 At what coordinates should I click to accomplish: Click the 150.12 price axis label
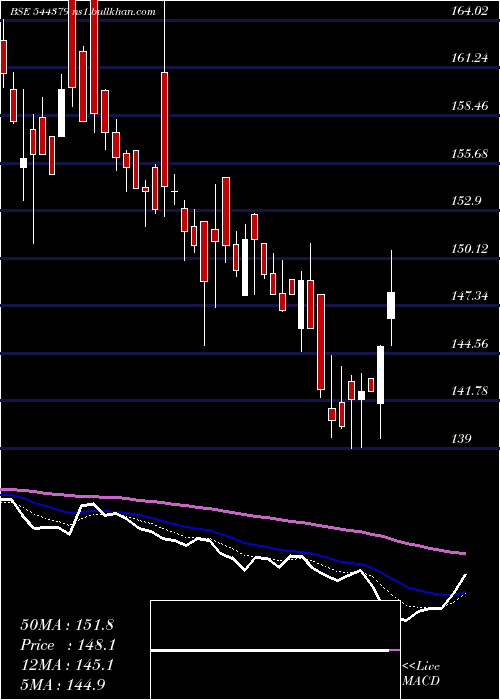[x=469, y=249]
